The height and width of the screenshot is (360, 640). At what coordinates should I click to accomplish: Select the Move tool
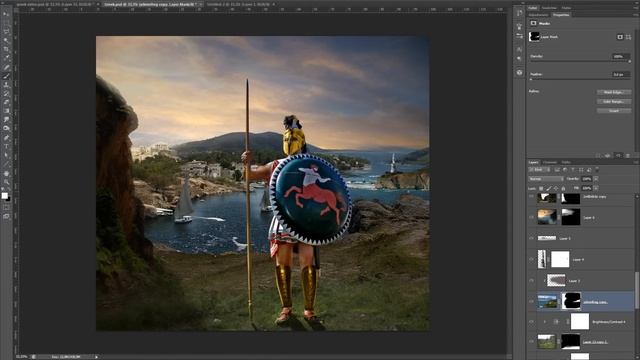[x=6, y=14]
